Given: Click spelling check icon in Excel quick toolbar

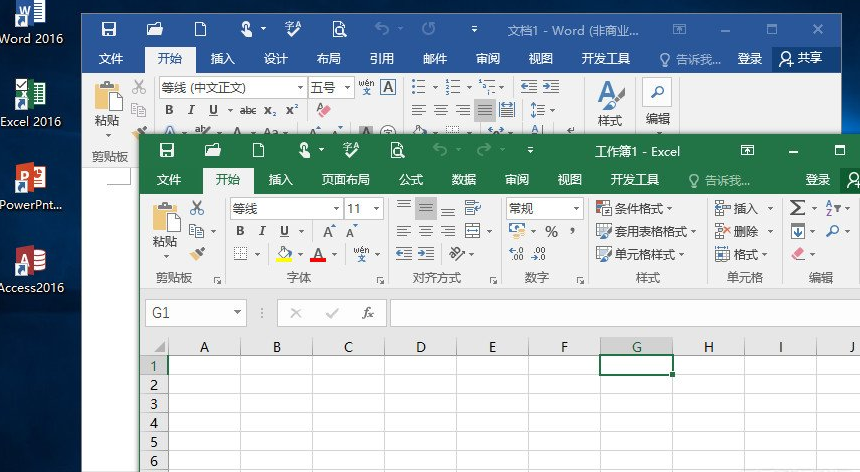Looking at the screenshot, I should (x=351, y=150).
